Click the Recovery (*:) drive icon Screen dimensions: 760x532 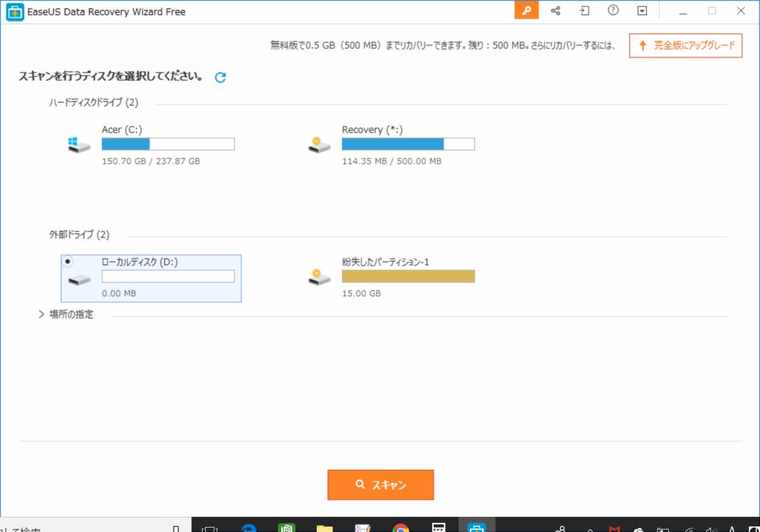point(319,145)
